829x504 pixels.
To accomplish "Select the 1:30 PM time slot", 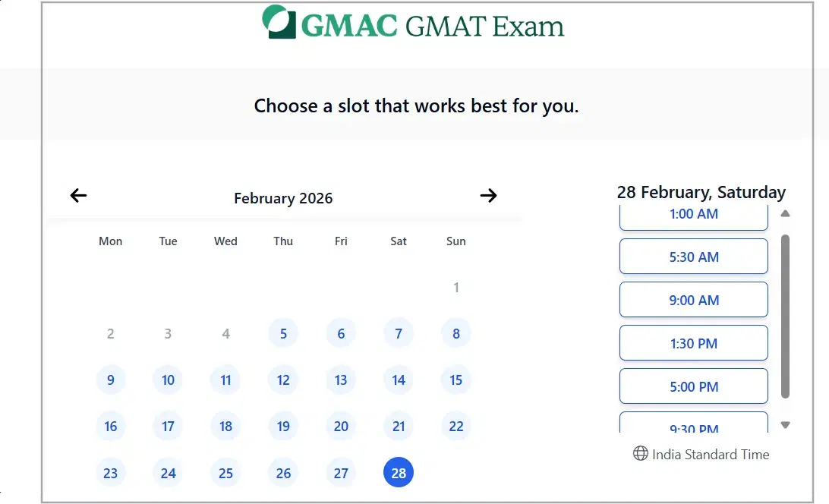I will click(x=693, y=342).
